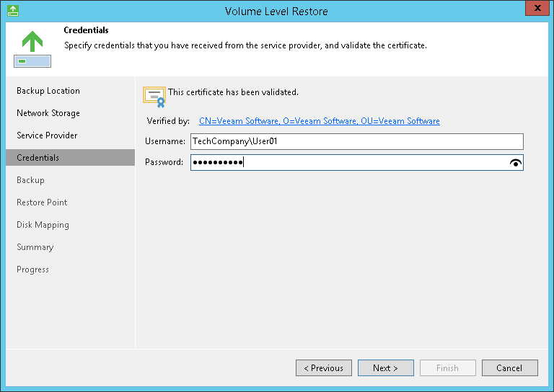
Task: Select the Disk Mapping step
Action: click(x=43, y=225)
